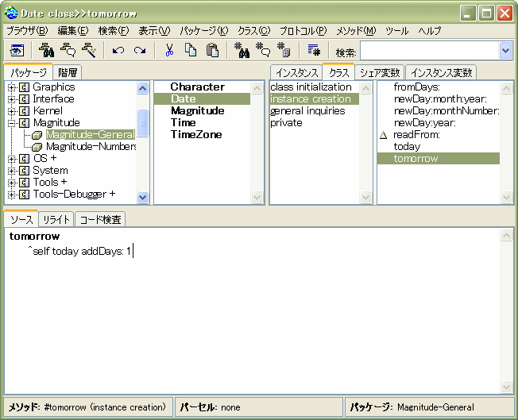Select the 'general inquiries' protocol
The image size is (518, 420).
pyautogui.click(x=307, y=111)
